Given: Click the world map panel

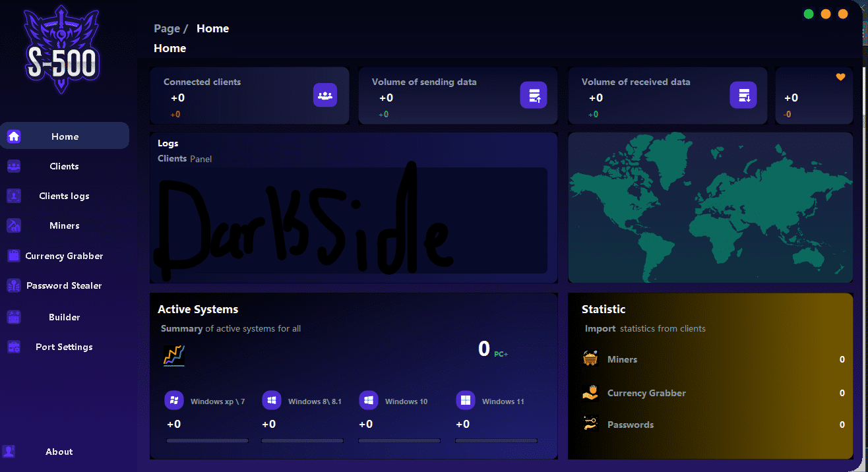Looking at the screenshot, I should [710, 208].
